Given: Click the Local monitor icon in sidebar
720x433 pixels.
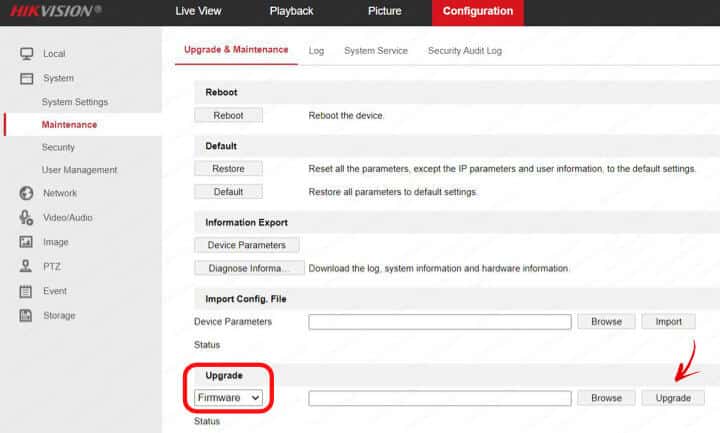Looking at the screenshot, I should [x=27, y=54].
